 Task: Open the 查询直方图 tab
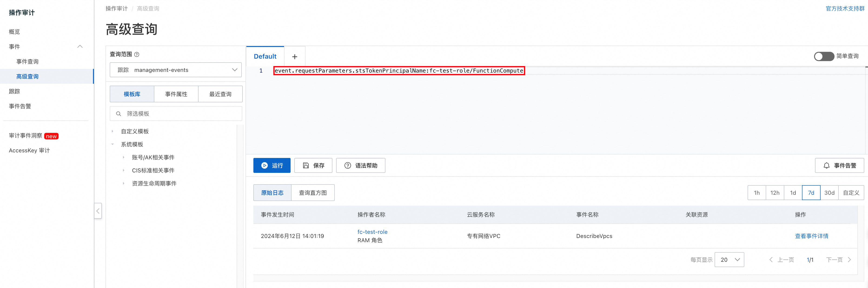pyautogui.click(x=313, y=193)
